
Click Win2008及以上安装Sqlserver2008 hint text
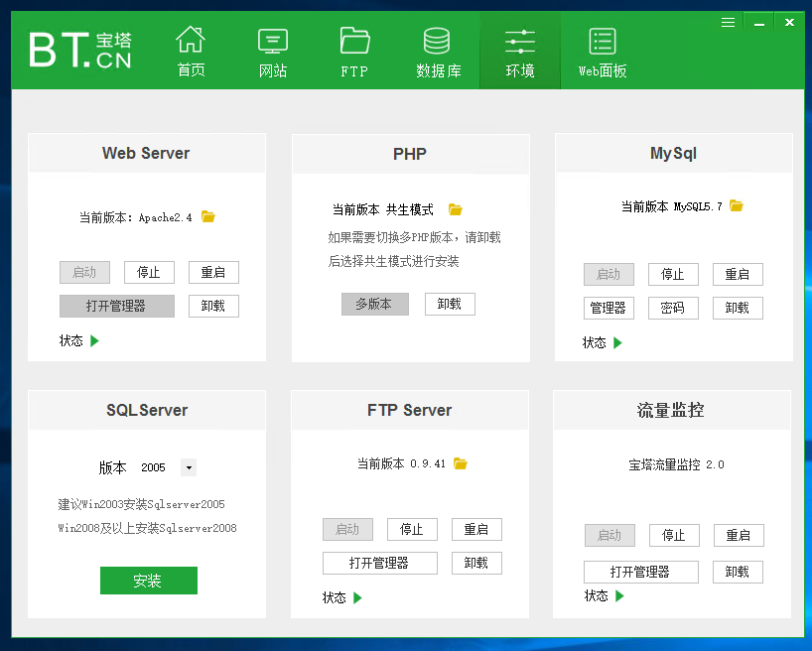148,528
